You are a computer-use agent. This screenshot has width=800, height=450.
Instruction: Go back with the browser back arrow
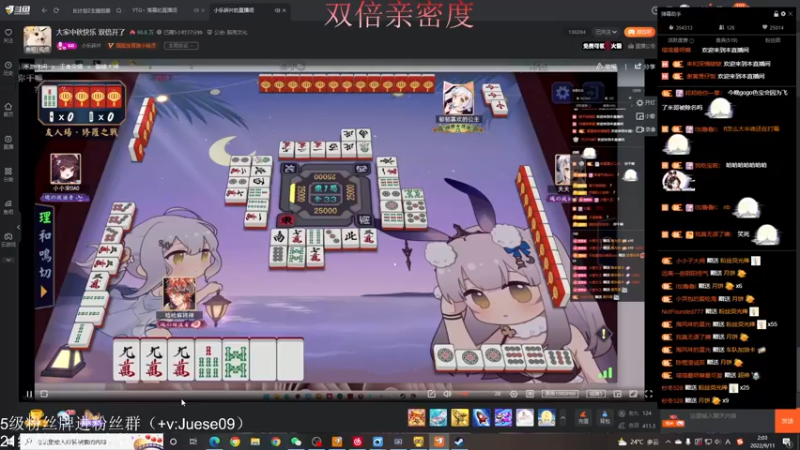tap(44, 10)
